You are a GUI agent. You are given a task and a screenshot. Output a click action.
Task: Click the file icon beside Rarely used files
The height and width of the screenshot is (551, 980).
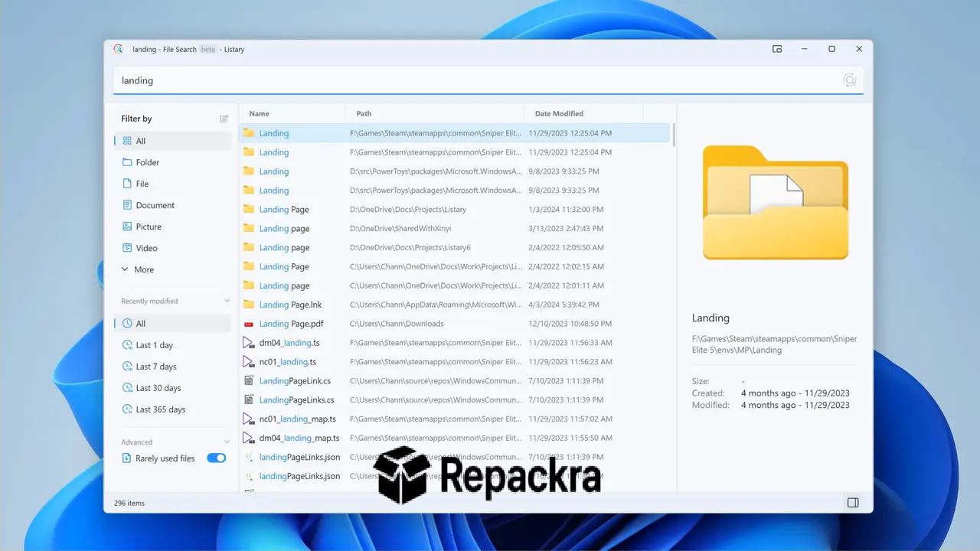127,458
